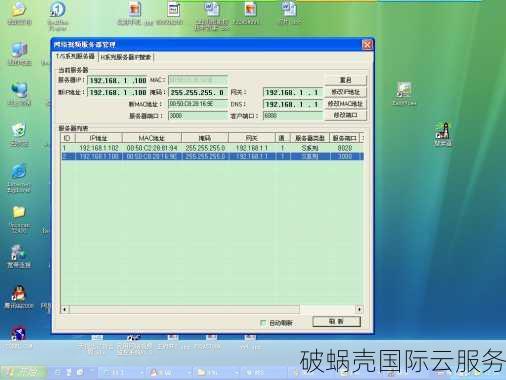Launch Internet Explorer from the desktop
Screen dimensions: 506x380
[x=19, y=172]
